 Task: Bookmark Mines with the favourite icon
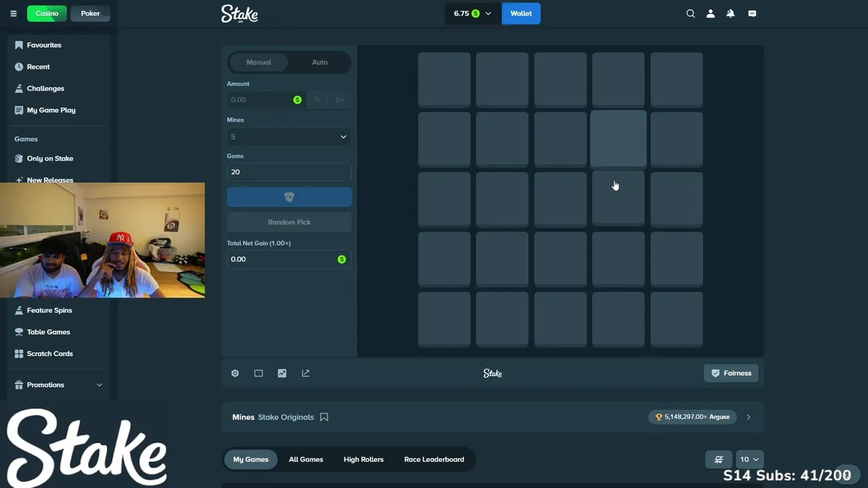pos(324,417)
